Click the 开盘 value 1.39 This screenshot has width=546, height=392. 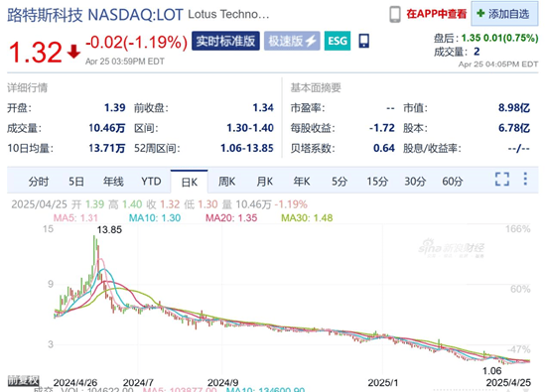(114, 108)
